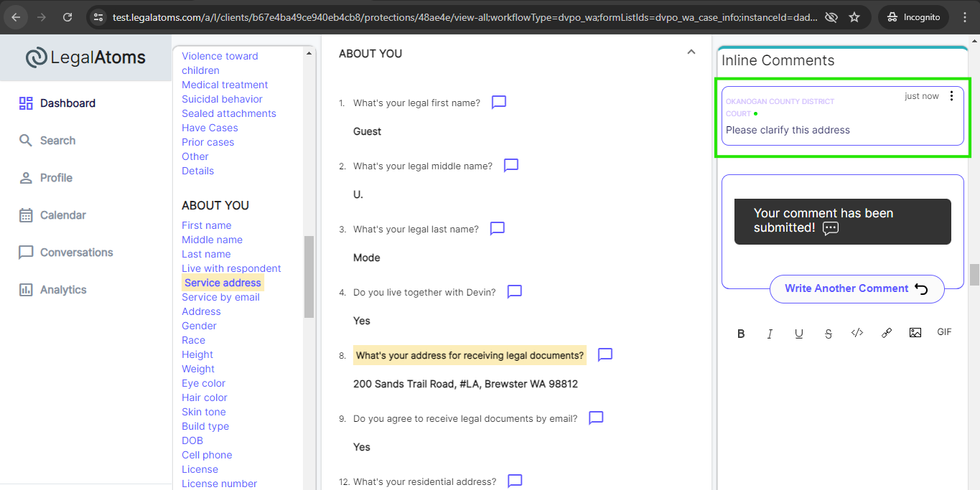The height and width of the screenshot is (490, 980).
Task: Jump to Service by email link
Action: 220,297
